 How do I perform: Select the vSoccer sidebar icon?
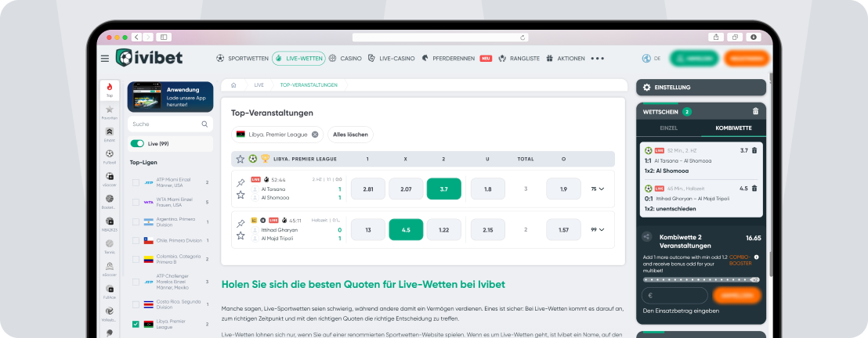(110, 178)
